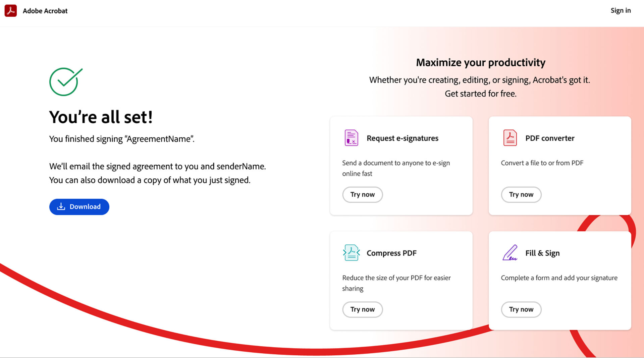644x358 pixels.
Task: Click the green checkmark success icon
Action: 66,82
